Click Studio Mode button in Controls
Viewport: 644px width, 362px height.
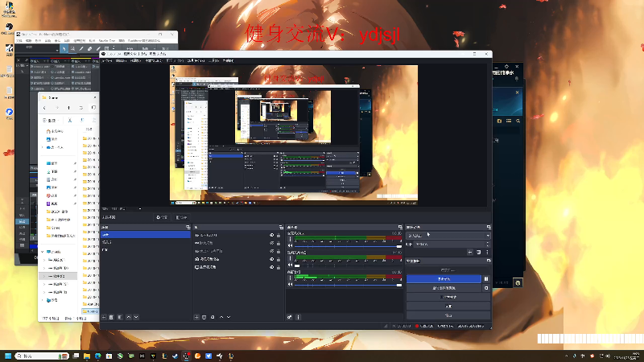click(x=448, y=297)
